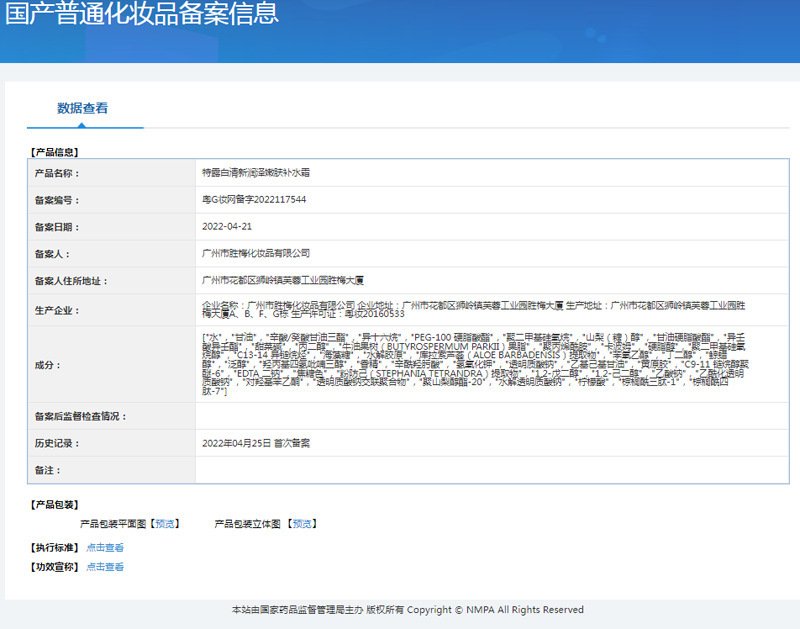Click the filer name 广州市胜梅化妆品有限公司
The width and height of the screenshot is (800, 629).
256,254
